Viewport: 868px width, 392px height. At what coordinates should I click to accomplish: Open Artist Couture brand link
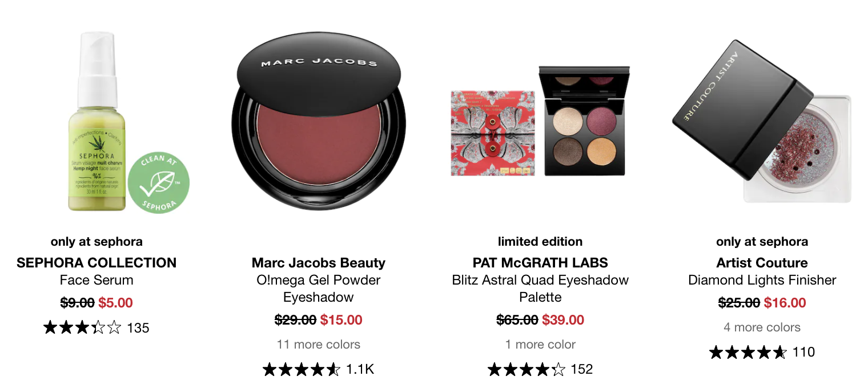coord(762,263)
